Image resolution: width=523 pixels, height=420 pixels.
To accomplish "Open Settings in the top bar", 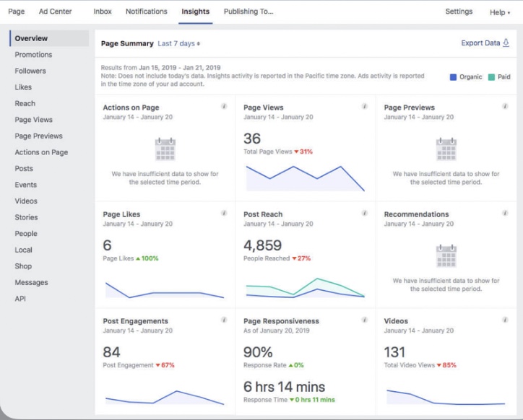I will click(x=459, y=12).
